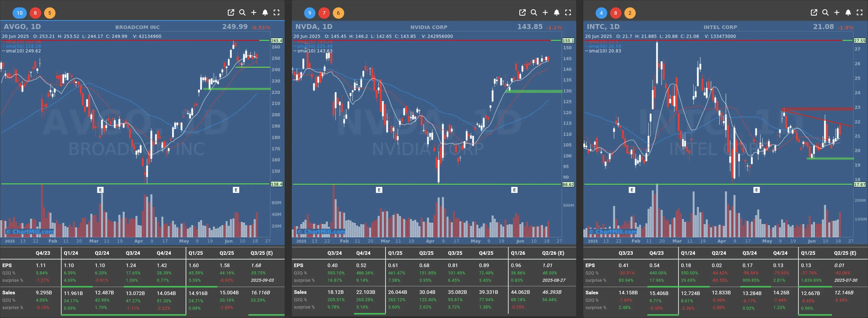Click INTC resistance price label 27.55
This screenshot has width=868, height=318.
(x=859, y=40)
